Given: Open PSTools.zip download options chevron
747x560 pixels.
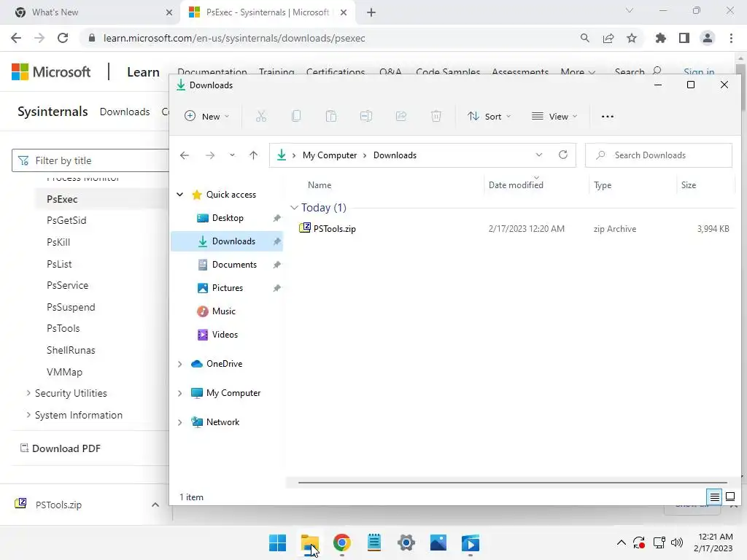Looking at the screenshot, I should pos(155,505).
